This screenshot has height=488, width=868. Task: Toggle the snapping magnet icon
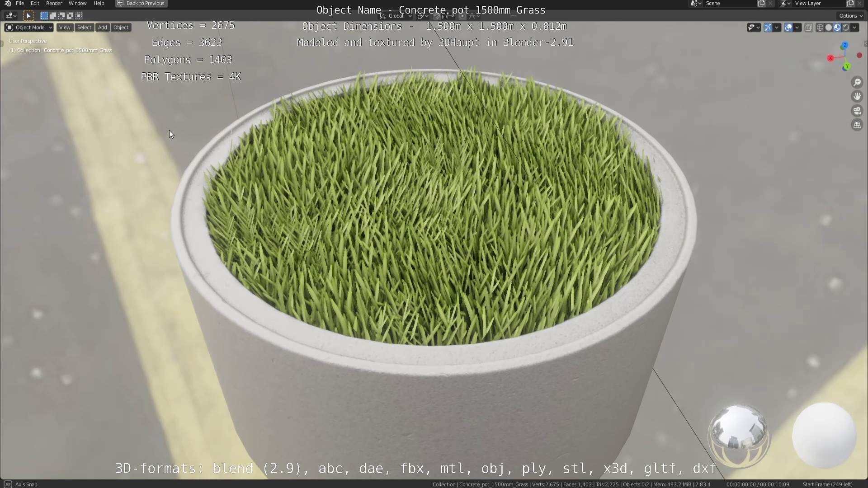click(436, 16)
